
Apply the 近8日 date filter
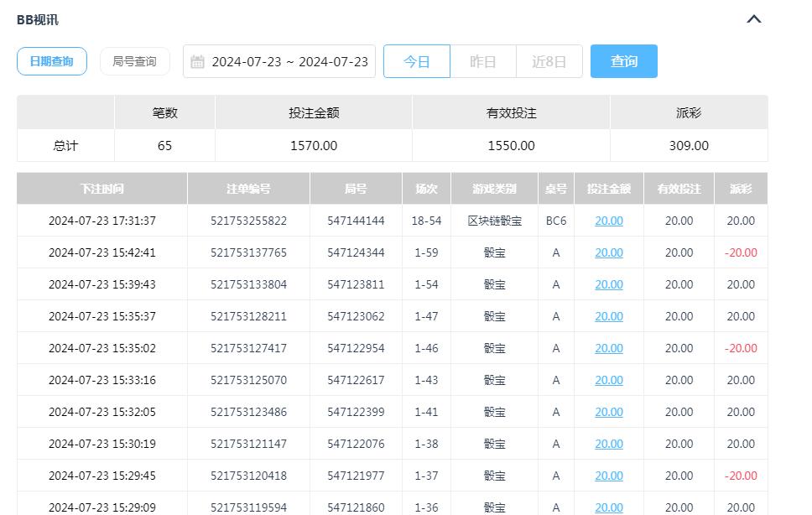tap(549, 60)
